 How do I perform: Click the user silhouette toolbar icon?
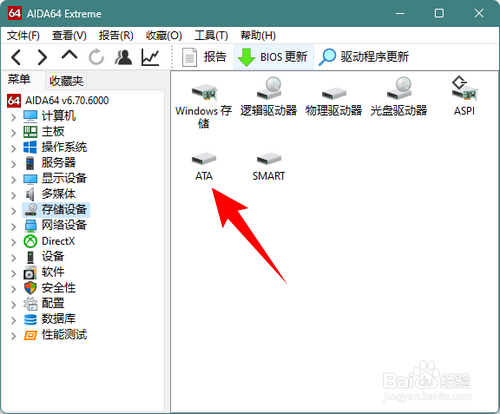(x=123, y=57)
